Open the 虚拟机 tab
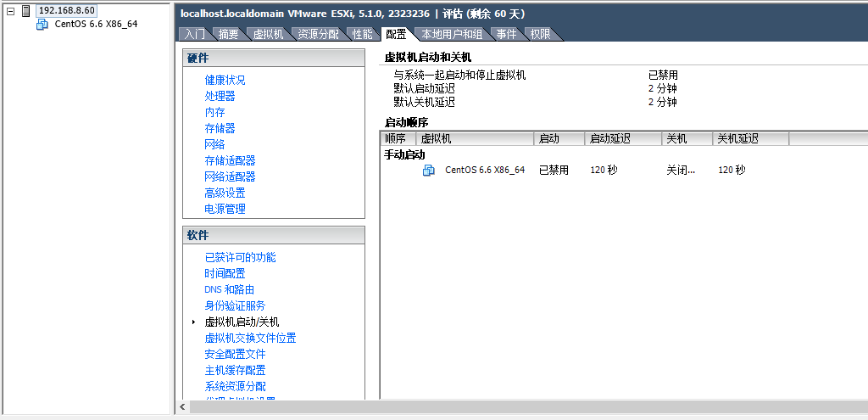868x420 pixels. (268, 34)
